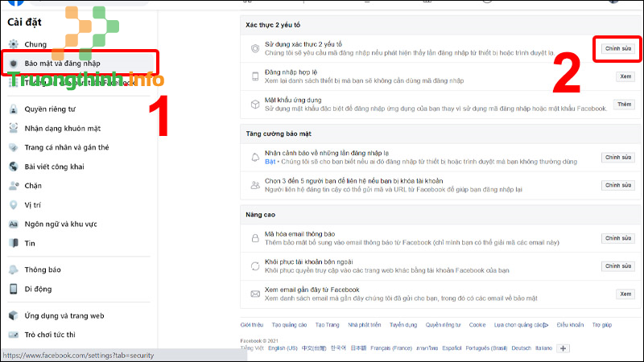Switch language to Português (Brasil)
The image size is (644, 362).
[x=486, y=348]
